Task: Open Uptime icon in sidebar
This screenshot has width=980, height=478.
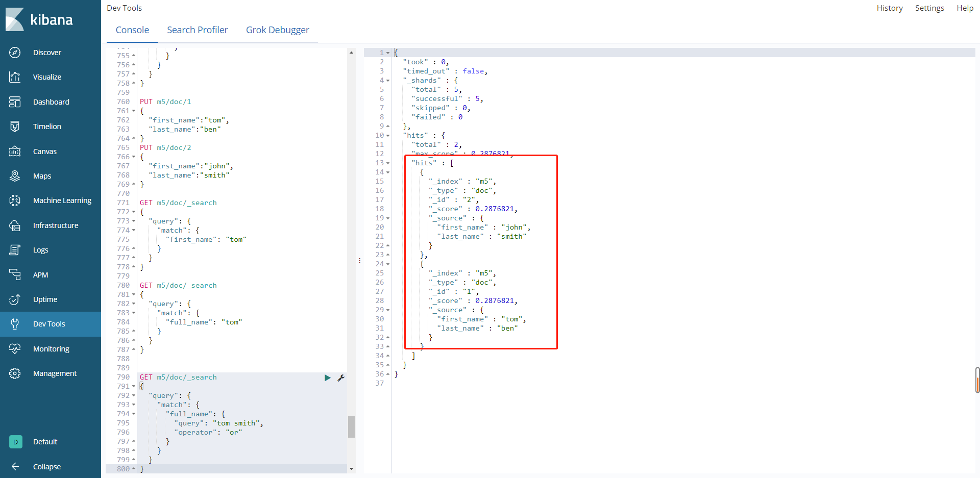Action: click(x=15, y=299)
